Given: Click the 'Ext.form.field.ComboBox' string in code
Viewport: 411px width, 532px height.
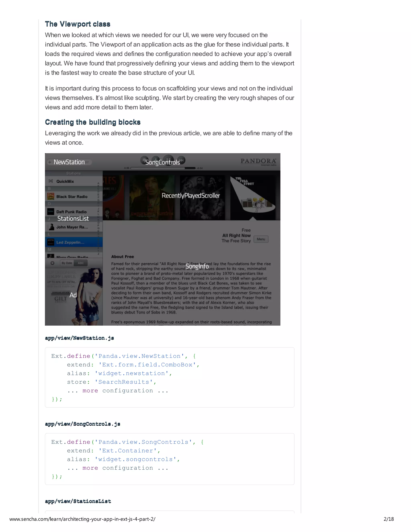Looking at the screenshot, I should (x=147, y=365).
